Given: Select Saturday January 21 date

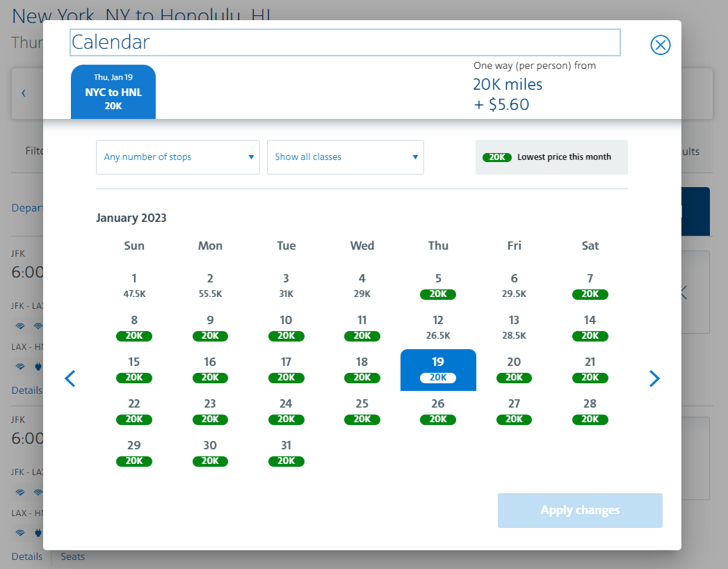Looking at the screenshot, I should 590,370.
